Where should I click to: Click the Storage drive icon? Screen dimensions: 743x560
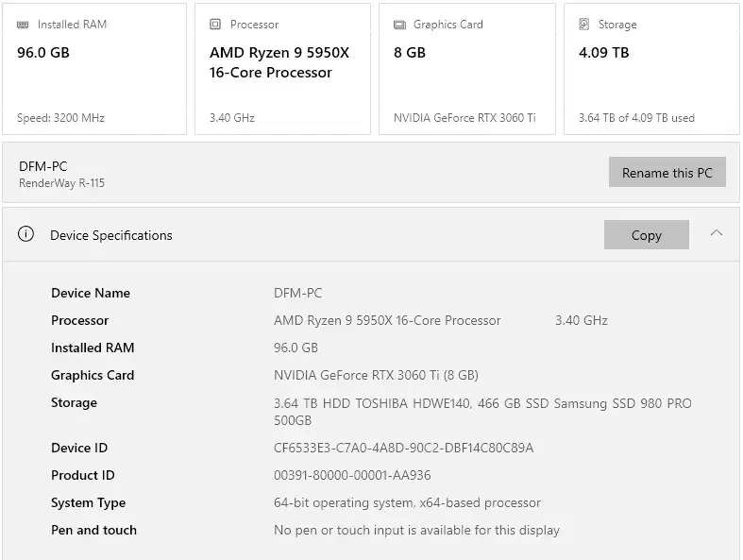point(584,25)
